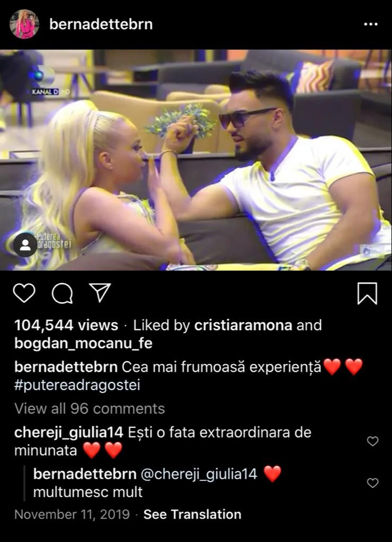Open the #putereadragostei hashtag

coord(77,385)
